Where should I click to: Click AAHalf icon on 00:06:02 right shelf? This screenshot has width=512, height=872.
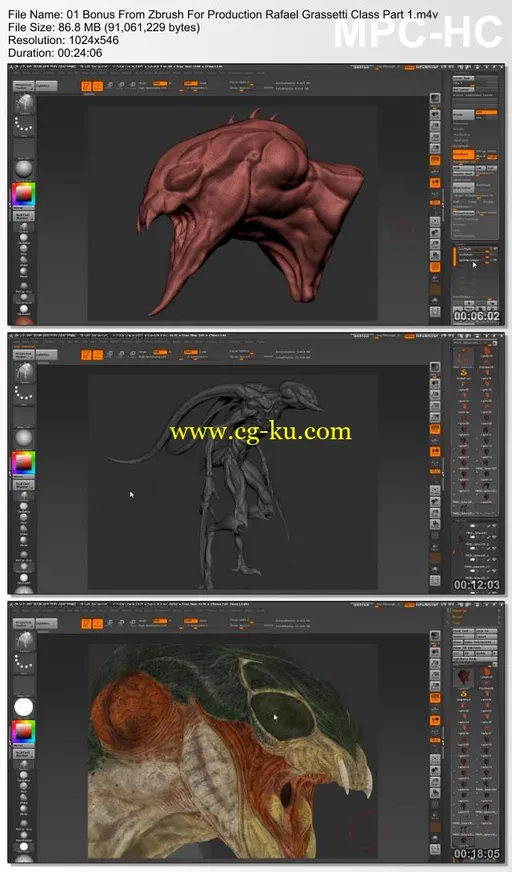[x=435, y=148]
